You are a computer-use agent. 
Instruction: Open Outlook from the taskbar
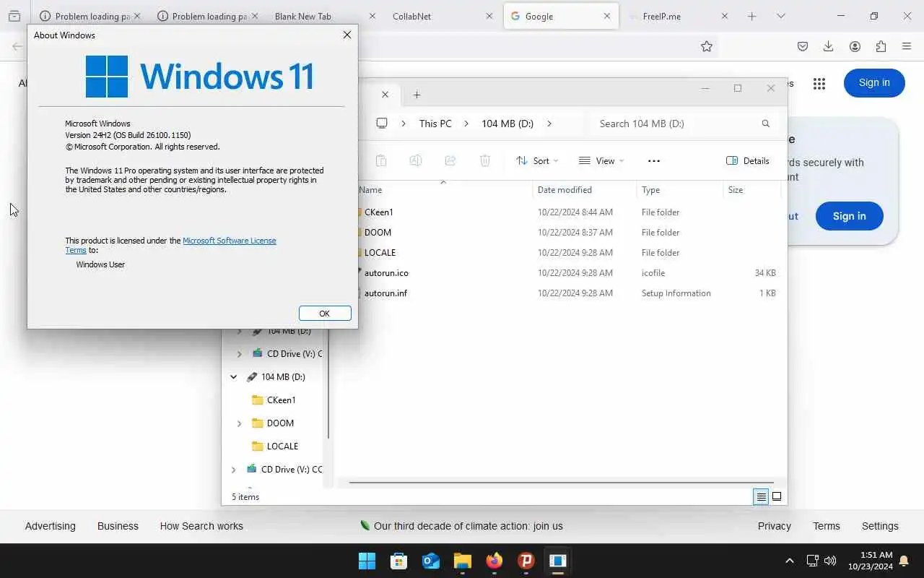click(431, 561)
